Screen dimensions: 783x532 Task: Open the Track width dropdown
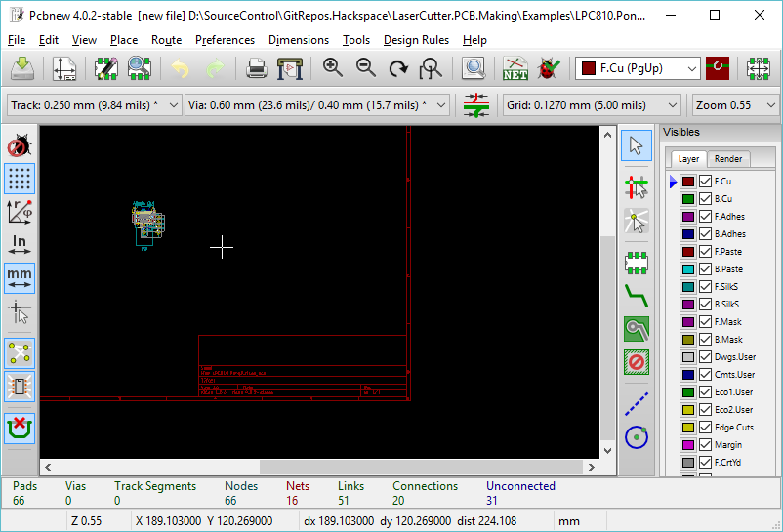[94, 105]
